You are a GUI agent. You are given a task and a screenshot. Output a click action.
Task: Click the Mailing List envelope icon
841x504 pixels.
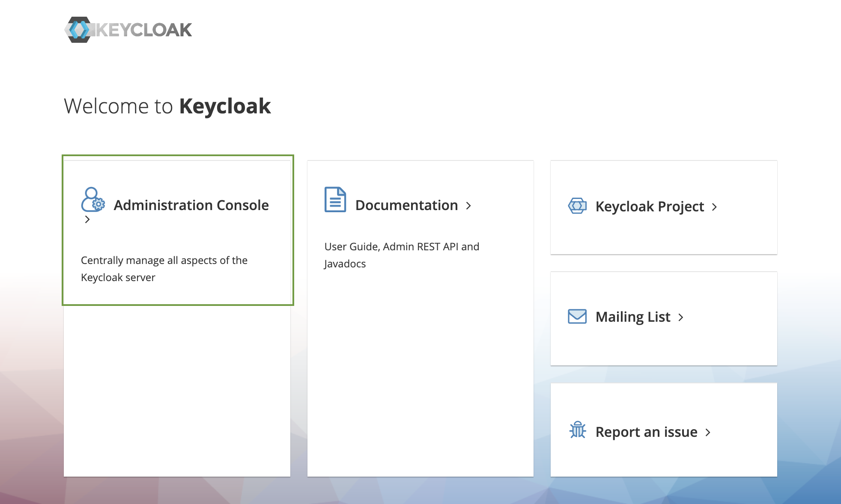577,317
